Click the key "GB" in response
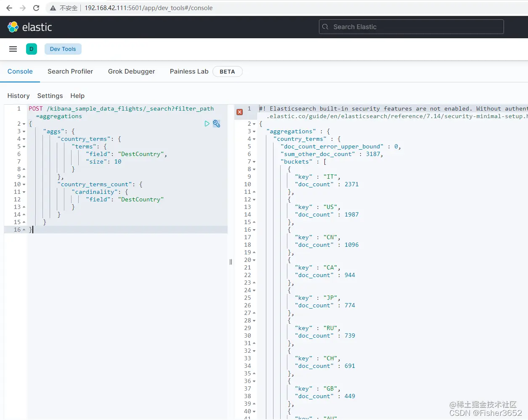 click(330, 389)
